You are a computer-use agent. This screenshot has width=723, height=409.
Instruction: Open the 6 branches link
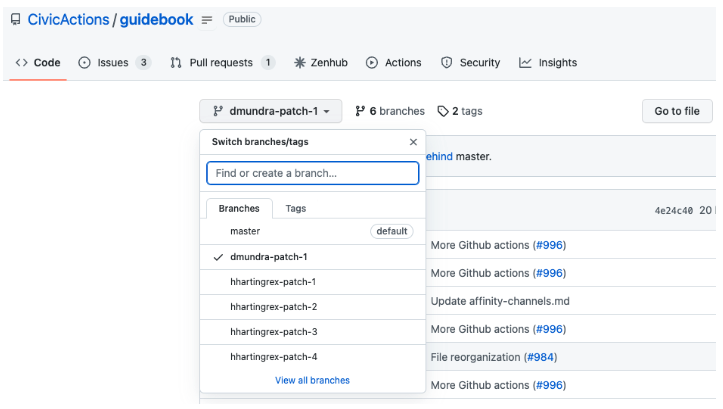tap(390, 111)
